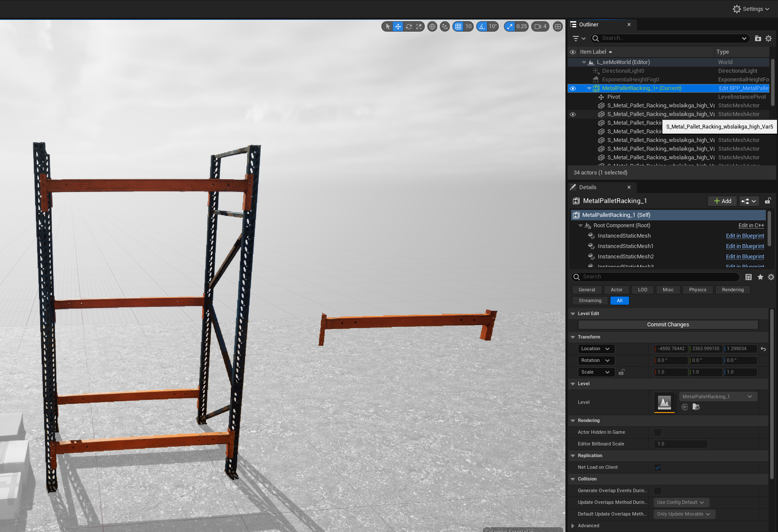Open Edit BPP_MetalPallet link in Outliner
The height and width of the screenshot is (532, 778).
click(x=744, y=88)
